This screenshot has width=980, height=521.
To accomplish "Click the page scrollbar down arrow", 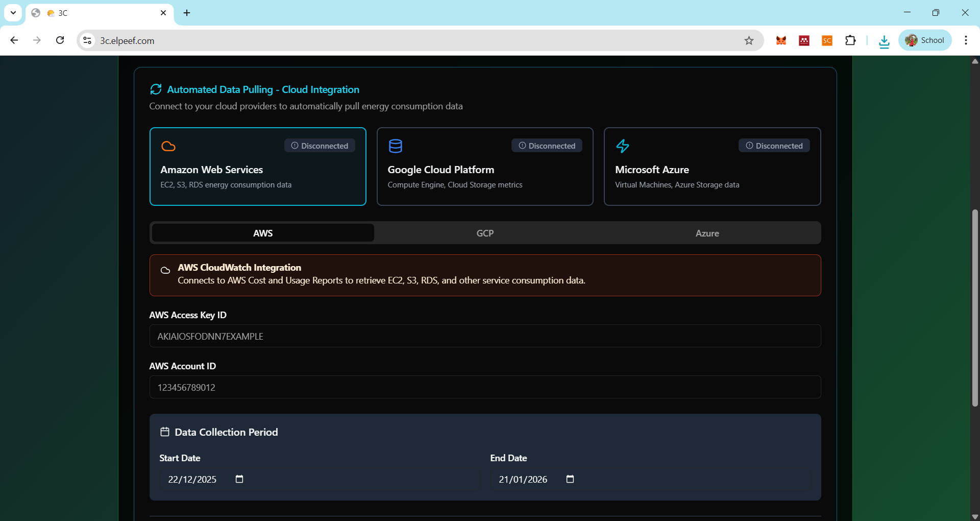I will pyautogui.click(x=975, y=516).
